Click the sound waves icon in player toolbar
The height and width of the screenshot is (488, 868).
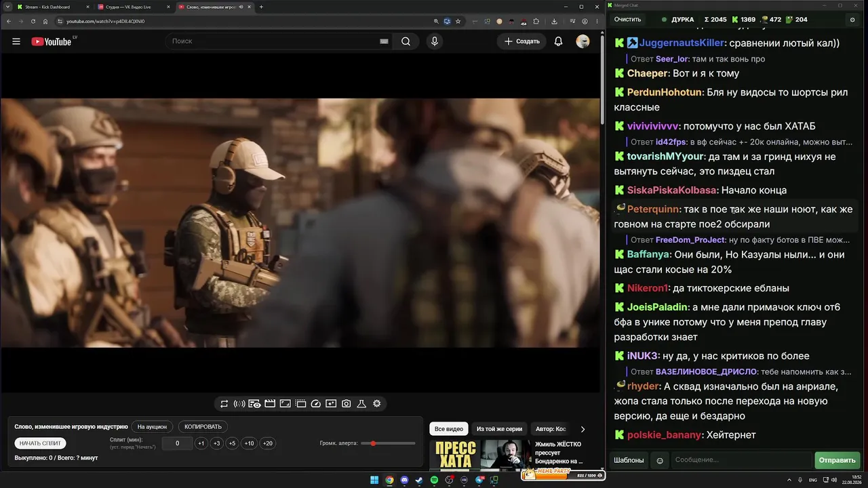239,404
